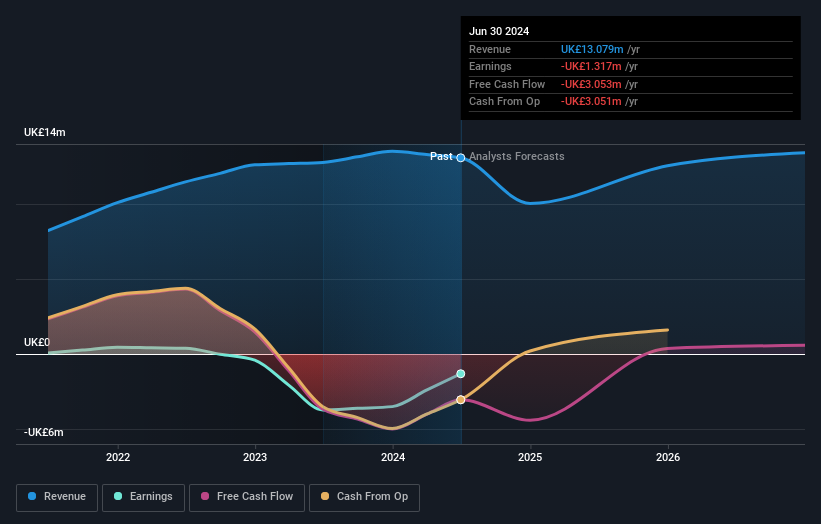This screenshot has height=524, width=821.
Task: Click the teal Earnings data point marker
Action: coord(461,374)
